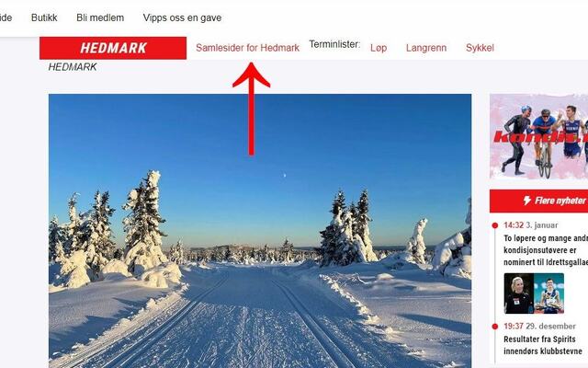Open Resultater fra Spirits klubbstevne article
The image size is (588, 368).
543,345
